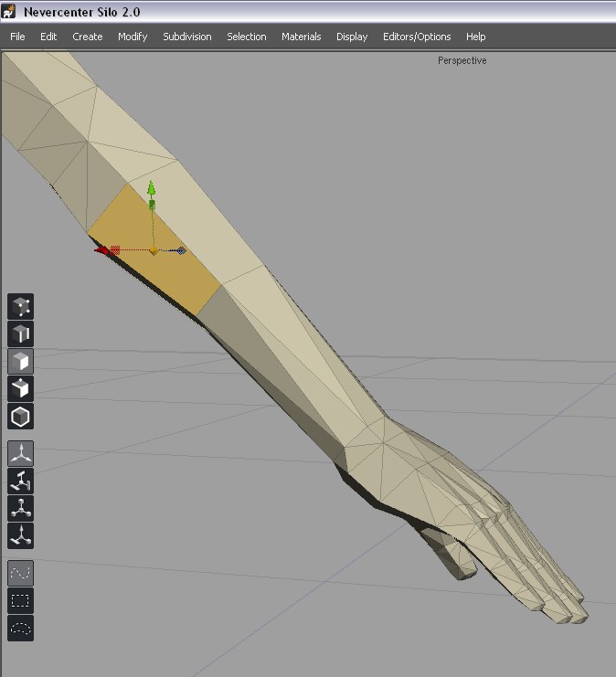Open the Editors/Options menu
Viewport: 616px width, 677px height.
pos(417,37)
